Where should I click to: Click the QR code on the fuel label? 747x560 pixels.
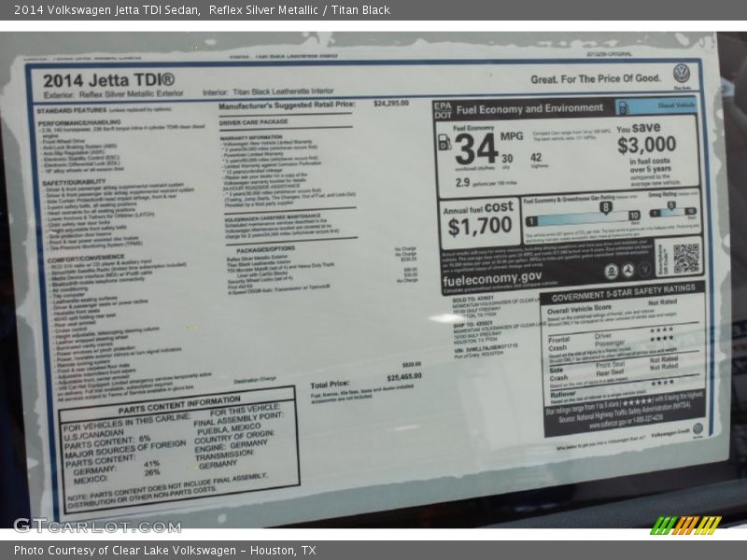686,259
